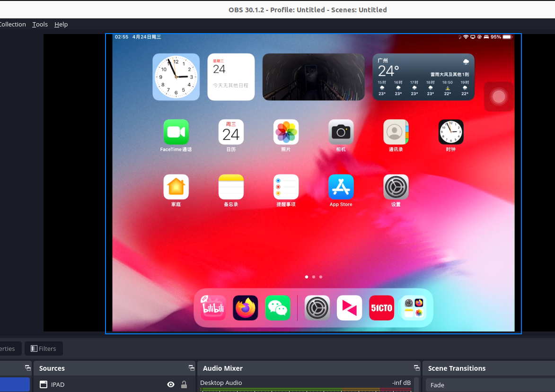Click the bilibili icon in the dock

(213, 308)
